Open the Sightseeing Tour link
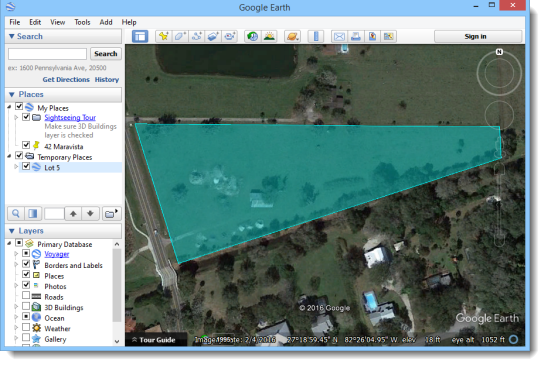 (70, 117)
